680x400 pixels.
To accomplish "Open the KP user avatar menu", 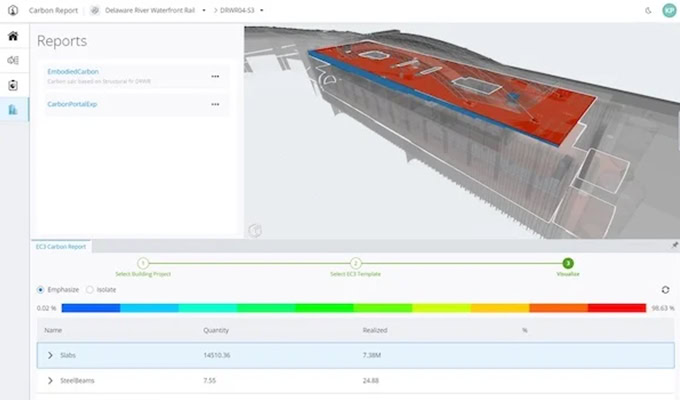I will coord(669,10).
